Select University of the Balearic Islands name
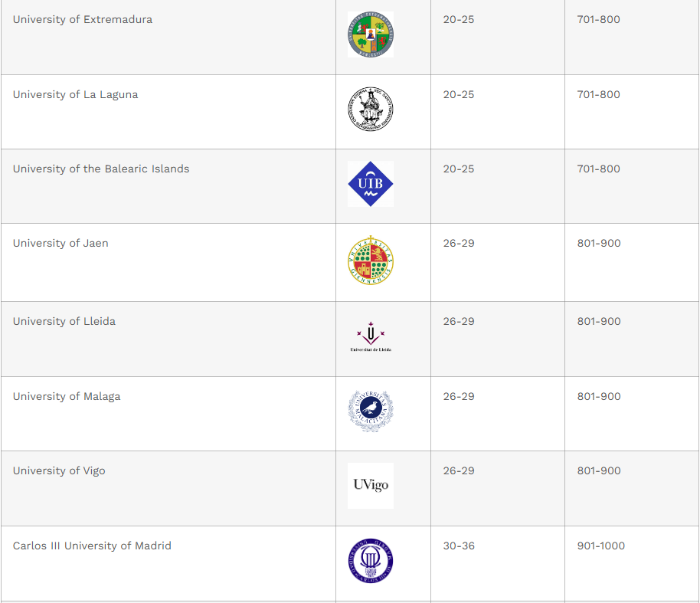The width and height of the screenshot is (700, 603). click(x=101, y=169)
